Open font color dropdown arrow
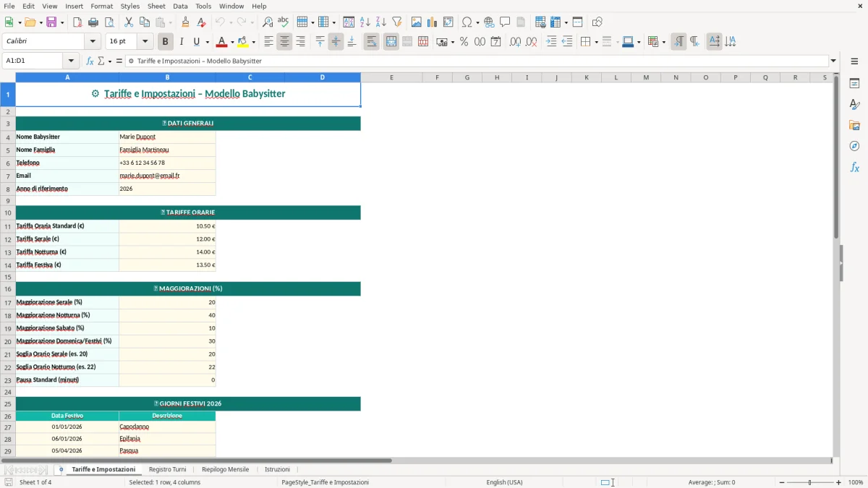This screenshot has width=868, height=488. click(231, 42)
